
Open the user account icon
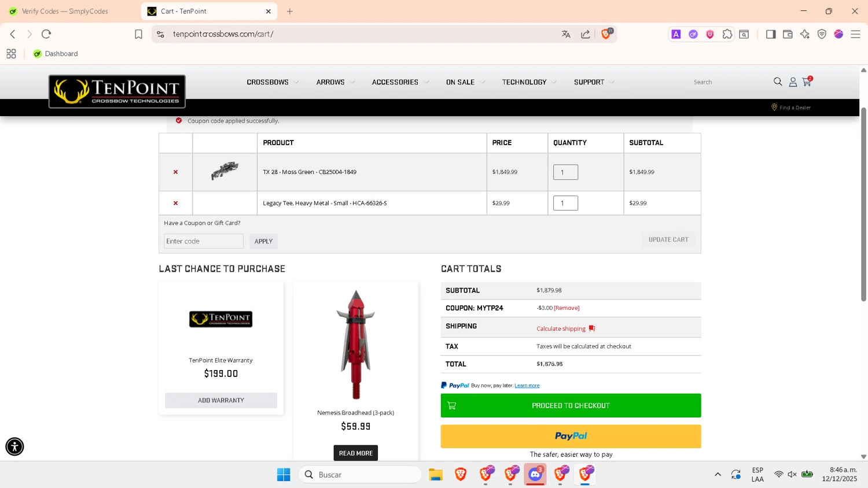tap(793, 82)
